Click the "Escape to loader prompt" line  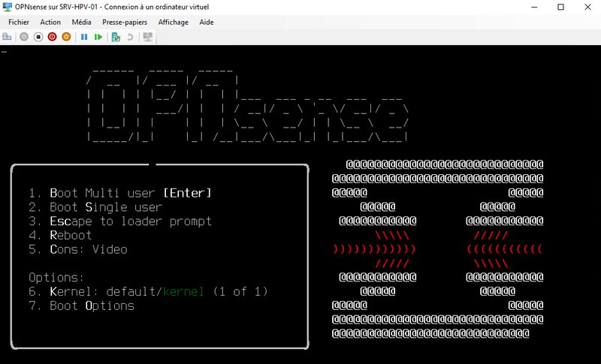[120, 221]
